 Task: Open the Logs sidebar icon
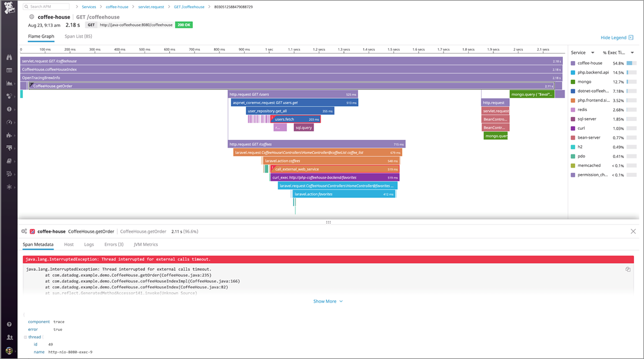click(9, 174)
